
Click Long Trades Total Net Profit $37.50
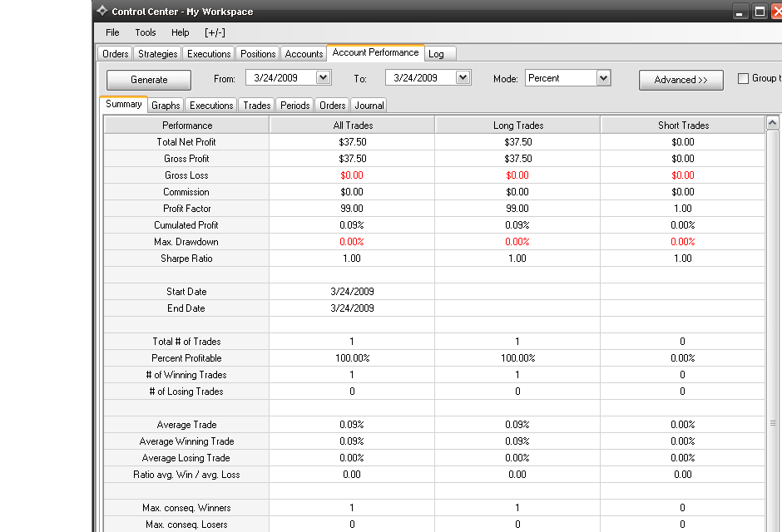[518, 142]
